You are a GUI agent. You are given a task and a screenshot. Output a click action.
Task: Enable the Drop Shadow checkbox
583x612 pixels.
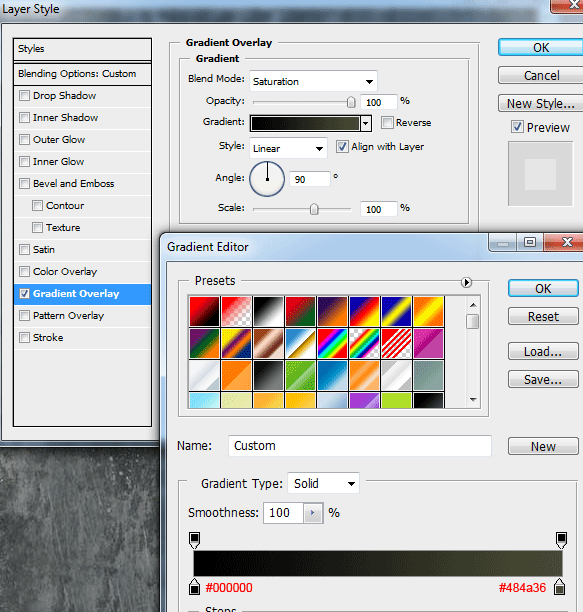point(24,96)
